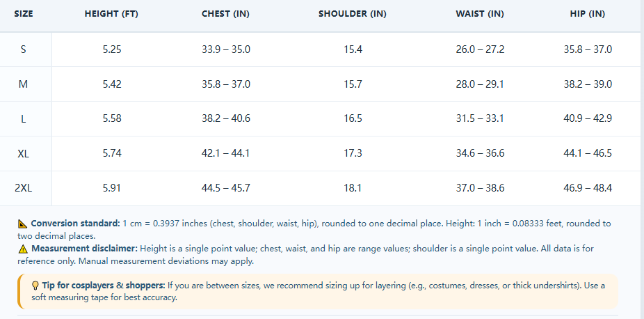644x319 pixels.
Task: Select the CHEST (IN) column header
Action: tap(225, 13)
